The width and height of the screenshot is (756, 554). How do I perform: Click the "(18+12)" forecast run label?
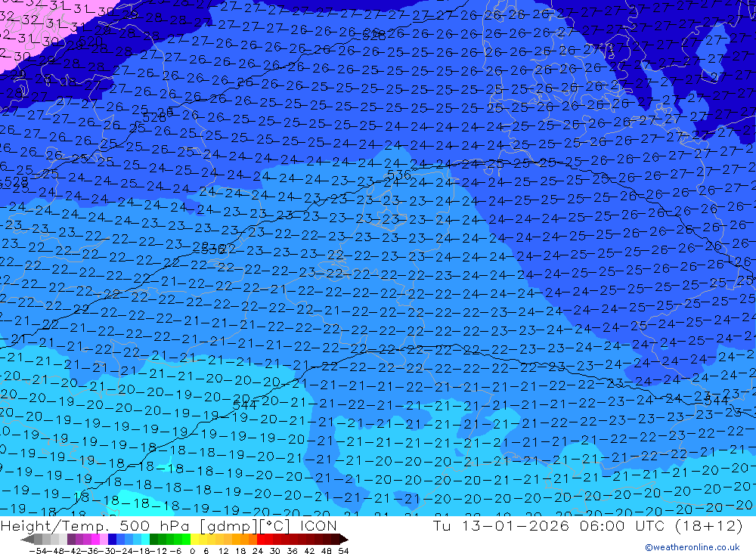tap(709, 525)
